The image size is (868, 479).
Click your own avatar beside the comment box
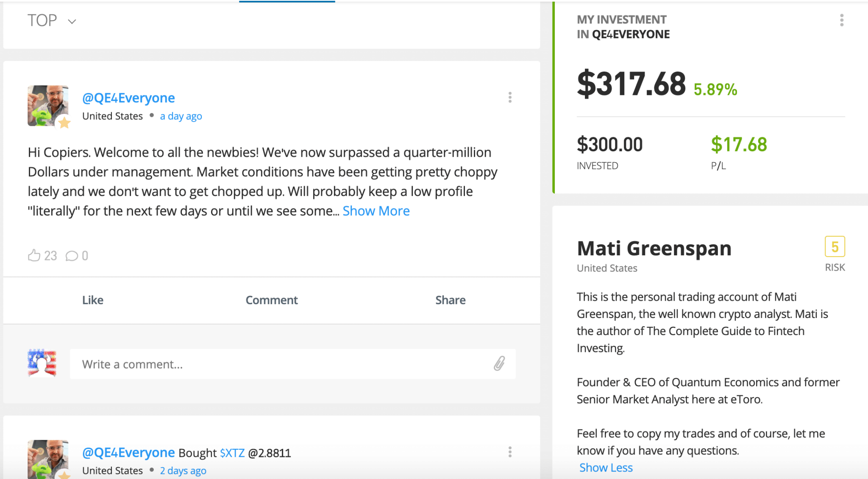42,363
